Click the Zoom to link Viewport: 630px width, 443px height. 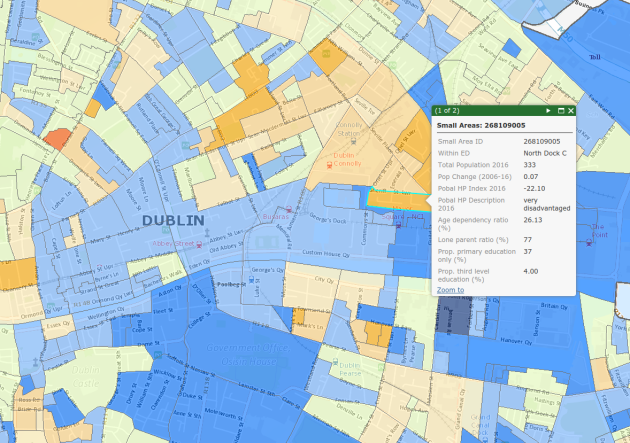tap(450, 289)
